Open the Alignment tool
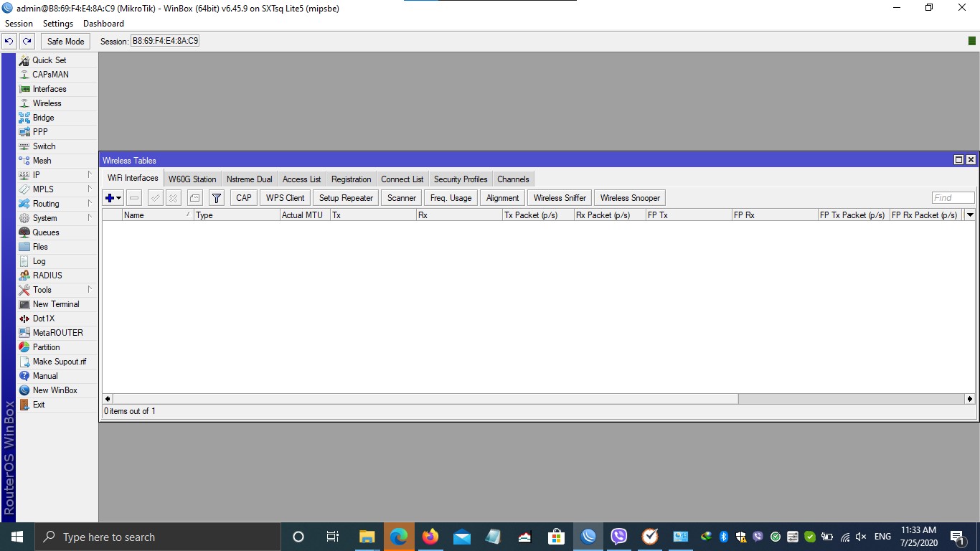Screen dimensions: 980x551 pyautogui.click(x=502, y=198)
